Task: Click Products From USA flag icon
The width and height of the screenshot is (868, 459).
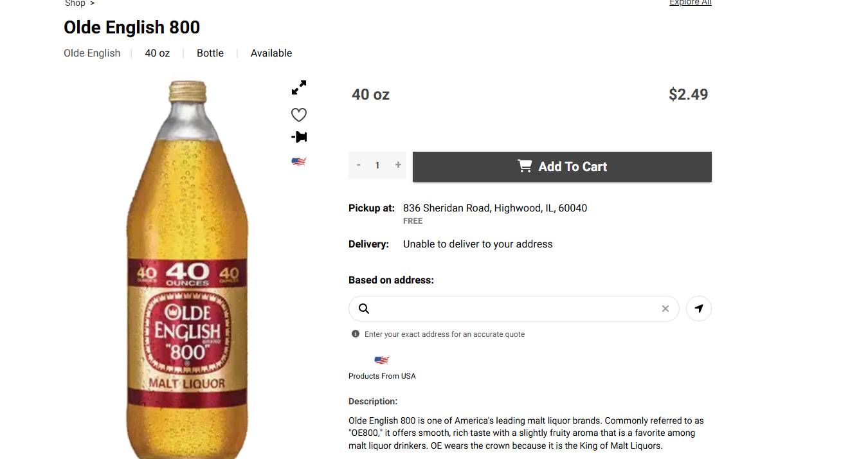Action: [382, 360]
